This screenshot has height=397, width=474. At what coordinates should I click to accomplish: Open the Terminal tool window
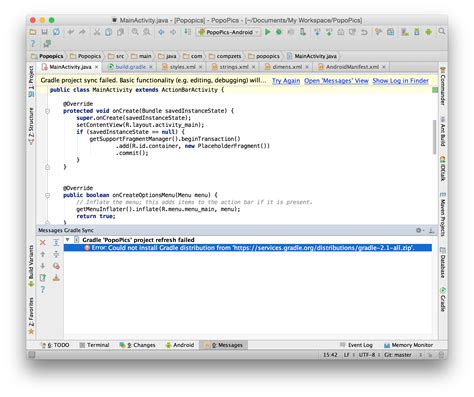pos(94,345)
